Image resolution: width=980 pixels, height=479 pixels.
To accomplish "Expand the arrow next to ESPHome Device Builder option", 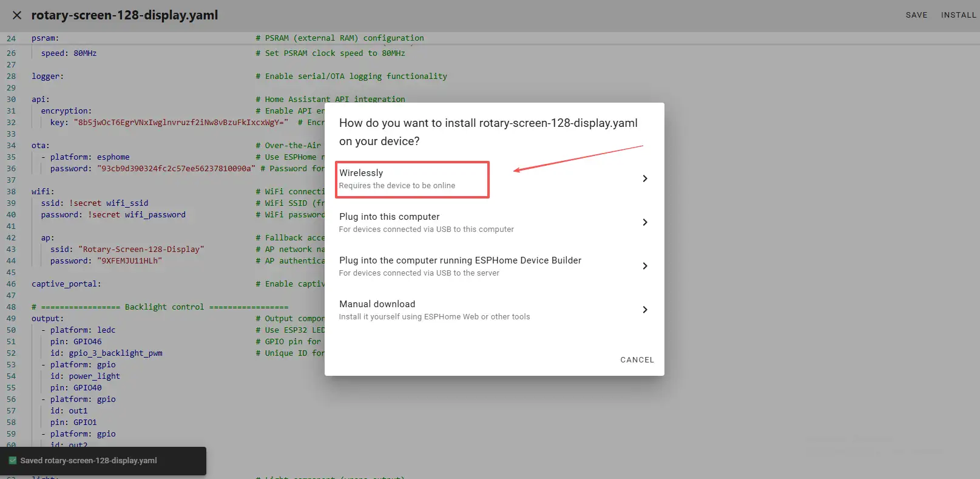I will tap(644, 266).
